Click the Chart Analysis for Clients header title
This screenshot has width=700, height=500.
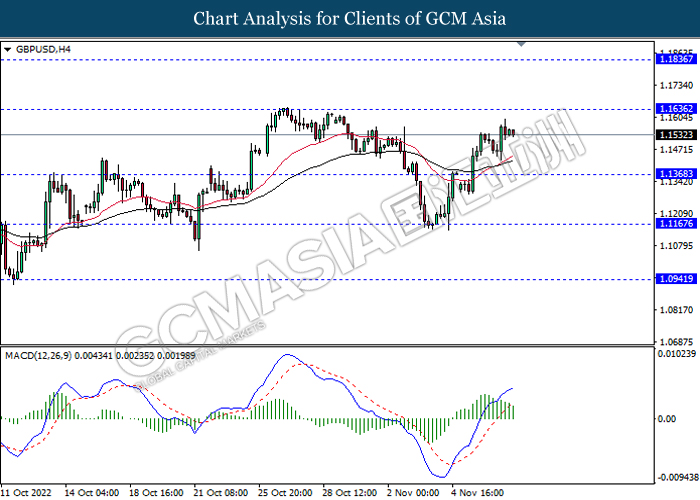[x=350, y=18]
